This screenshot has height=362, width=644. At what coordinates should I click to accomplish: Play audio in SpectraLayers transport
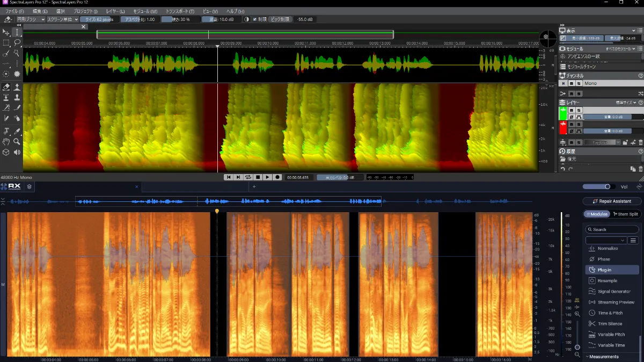pos(267,177)
